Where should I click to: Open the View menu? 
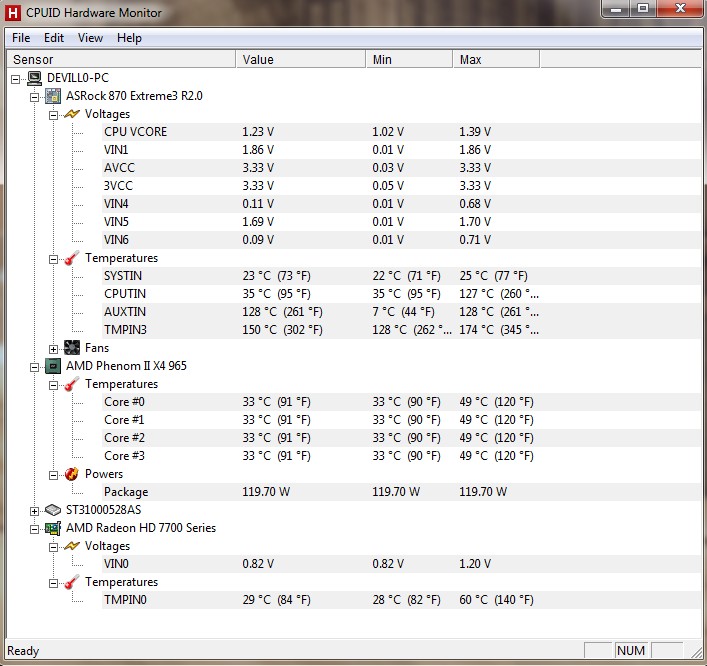click(x=90, y=38)
